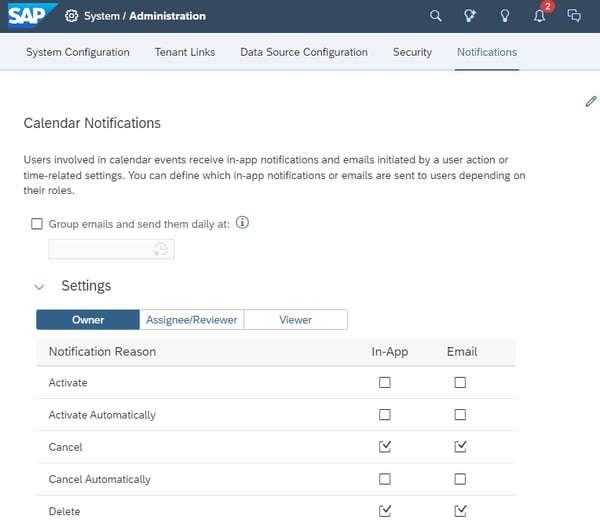Click the Email column header
Screen dimensions: 600x523
point(462,352)
